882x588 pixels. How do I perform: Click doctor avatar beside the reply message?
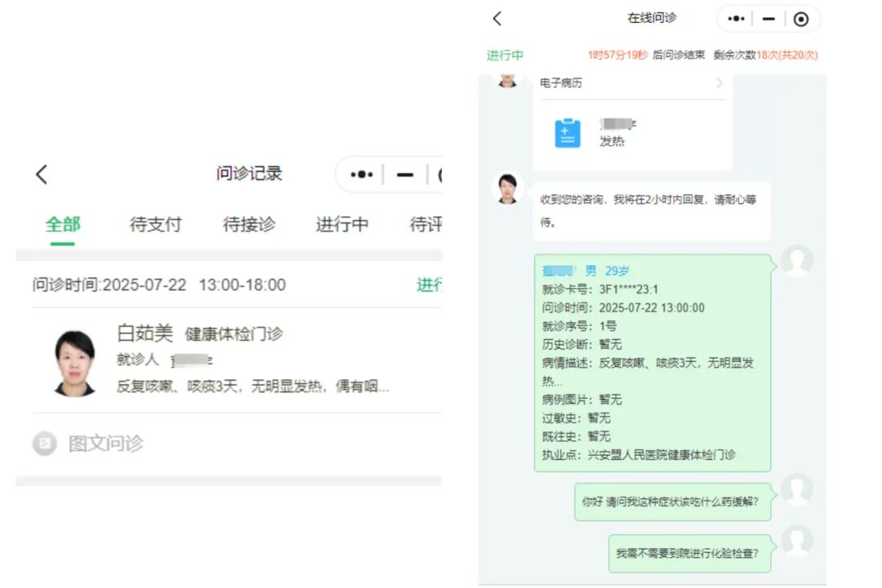pyautogui.click(x=507, y=189)
